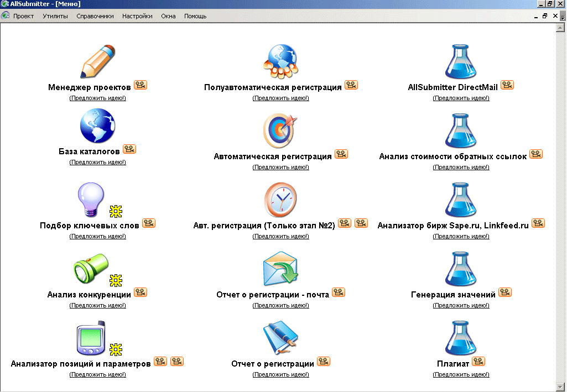Open the video icon beside Автоматическая регистрация
567x392 pixels.
(x=341, y=154)
